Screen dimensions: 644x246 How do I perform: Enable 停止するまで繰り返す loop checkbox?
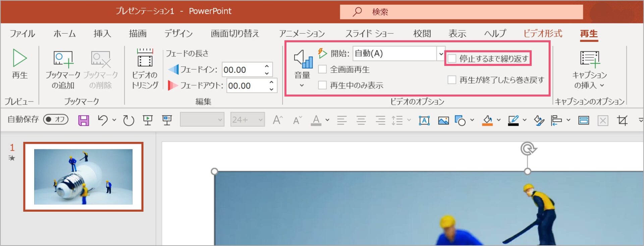452,58
